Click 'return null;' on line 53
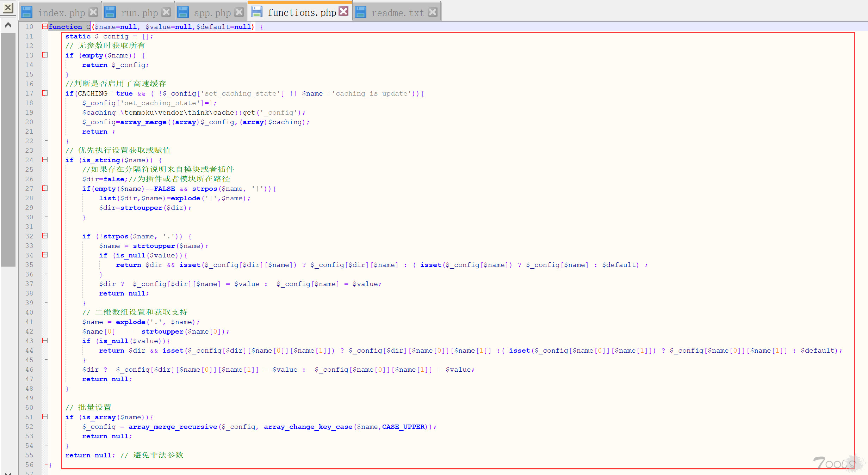868x475 pixels. point(107,436)
